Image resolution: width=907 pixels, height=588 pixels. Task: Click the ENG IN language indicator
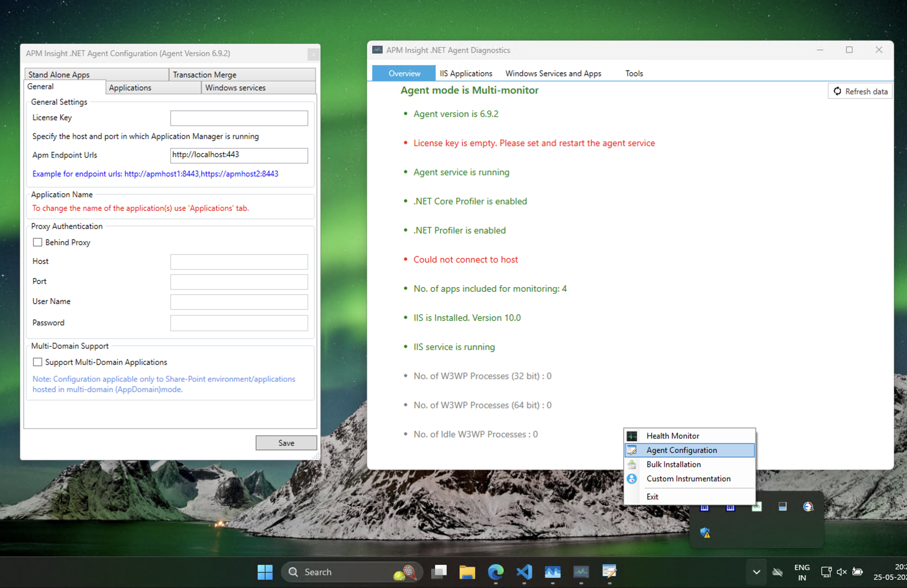tap(802, 572)
